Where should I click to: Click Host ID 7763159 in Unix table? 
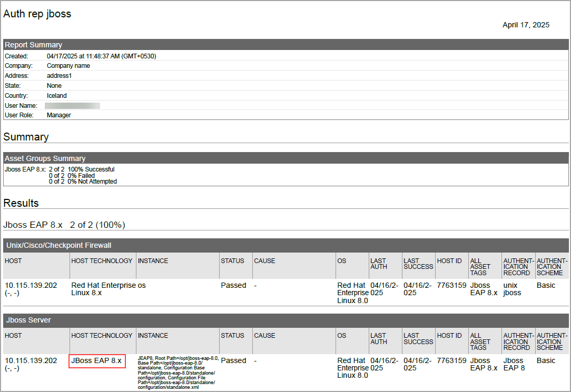tap(451, 286)
